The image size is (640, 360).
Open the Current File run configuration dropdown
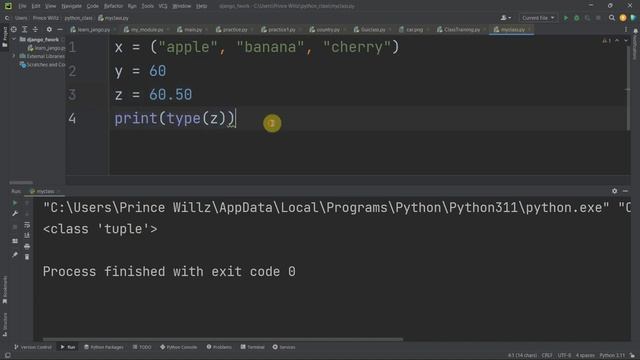tap(538, 18)
